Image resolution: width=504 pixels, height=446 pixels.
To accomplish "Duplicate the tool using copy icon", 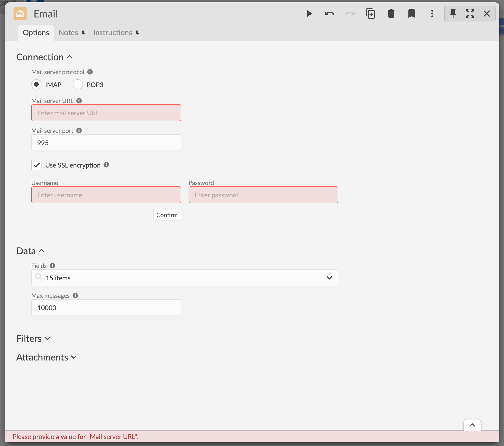I will pyautogui.click(x=370, y=14).
